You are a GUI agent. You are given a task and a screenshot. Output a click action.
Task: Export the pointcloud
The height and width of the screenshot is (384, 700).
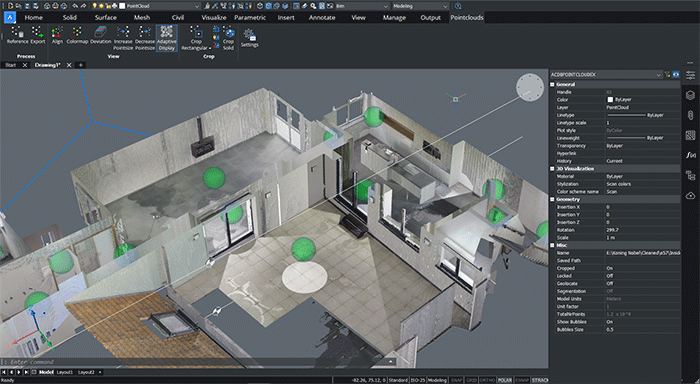click(38, 35)
